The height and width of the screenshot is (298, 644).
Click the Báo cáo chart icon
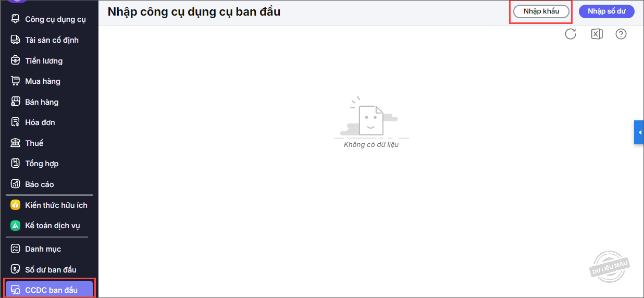pyautogui.click(x=16, y=184)
